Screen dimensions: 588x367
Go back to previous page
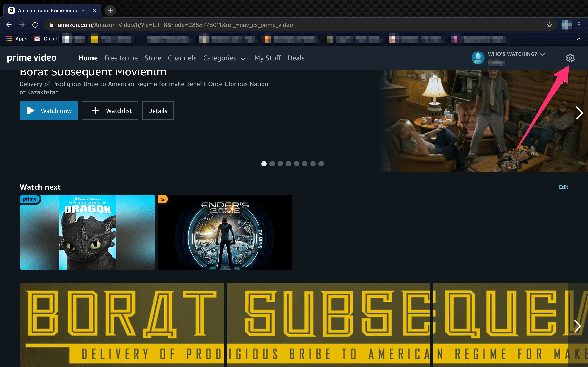(9, 25)
